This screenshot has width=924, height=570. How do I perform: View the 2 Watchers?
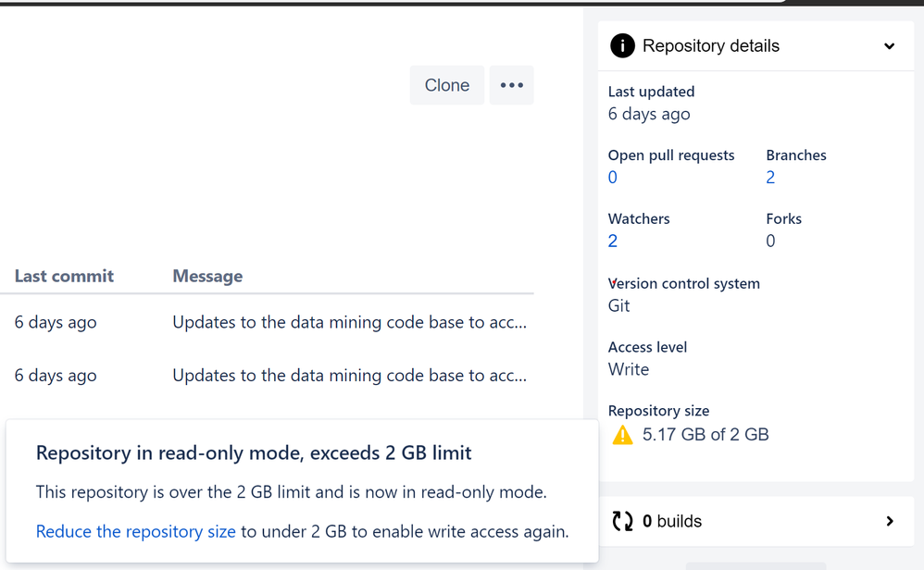coord(612,241)
